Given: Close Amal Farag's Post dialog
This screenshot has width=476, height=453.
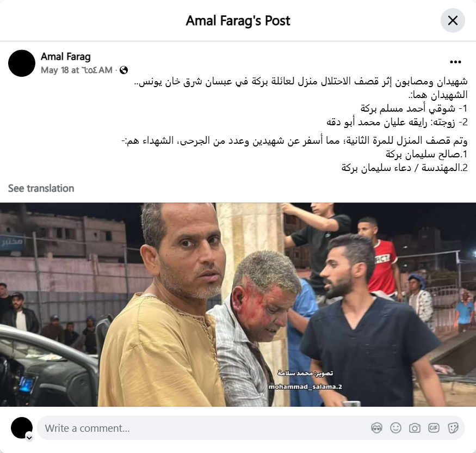Looking at the screenshot, I should pos(453,21).
